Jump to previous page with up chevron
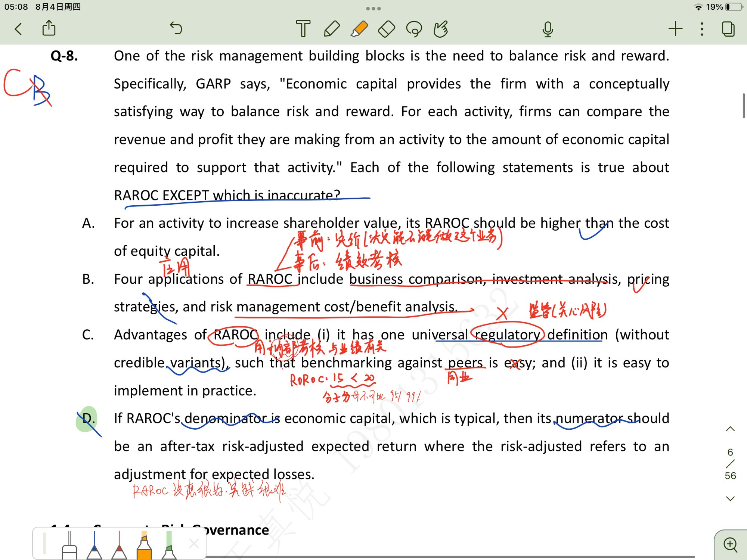This screenshot has height=560, width=747. (x=730, y=429)
